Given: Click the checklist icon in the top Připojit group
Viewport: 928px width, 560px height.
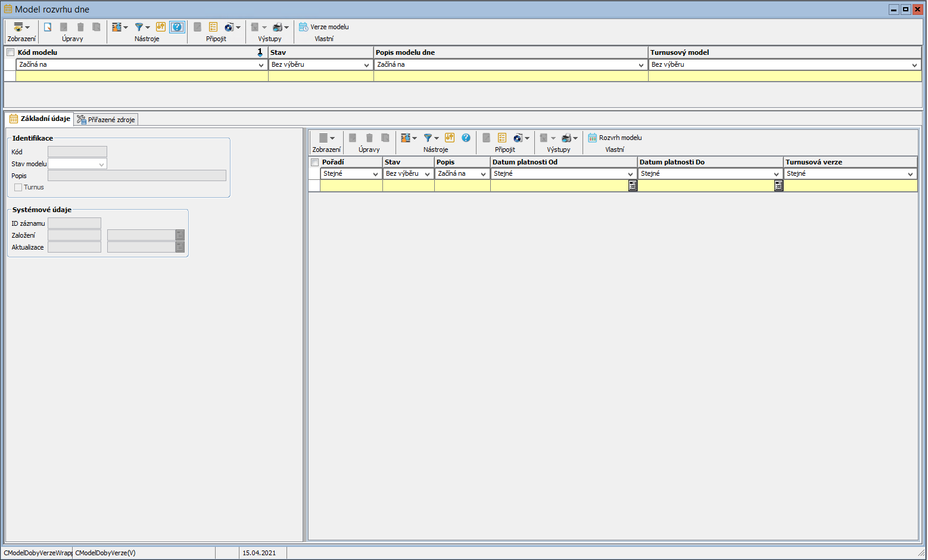Looking at the screenshot, I should (x=213, y=27).
